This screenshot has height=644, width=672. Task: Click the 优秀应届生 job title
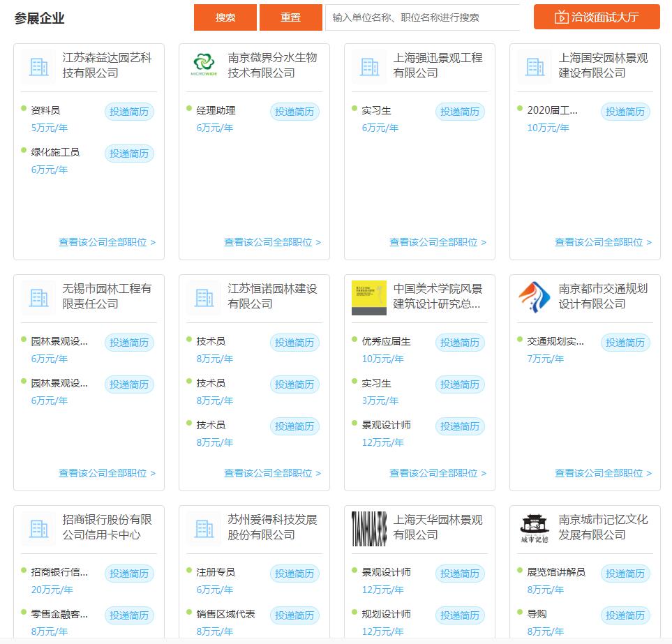[x=386, y=341]
